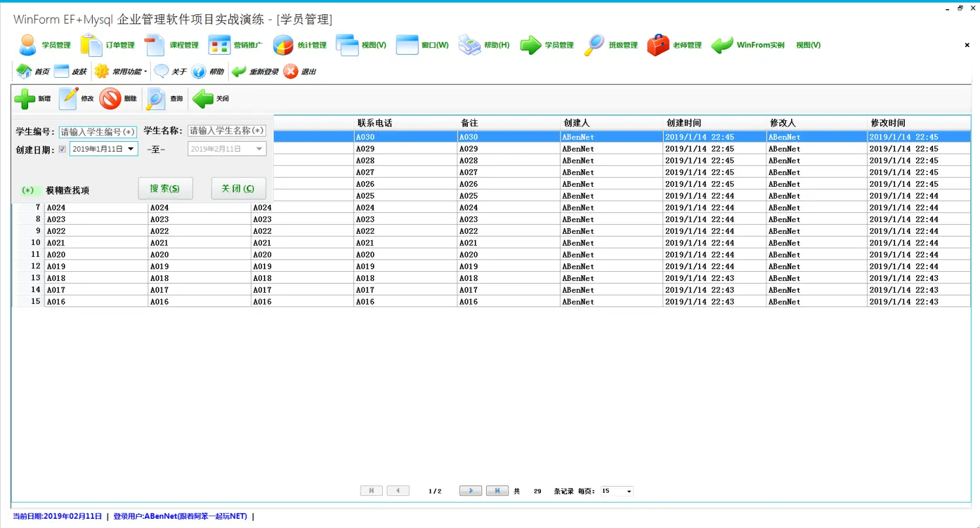Click the 备注 column header

point(509,123)
